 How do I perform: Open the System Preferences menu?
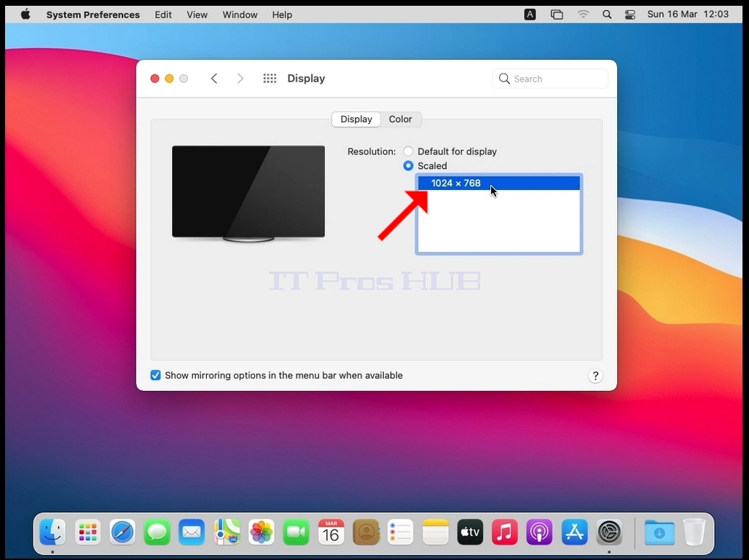(93, 15)
